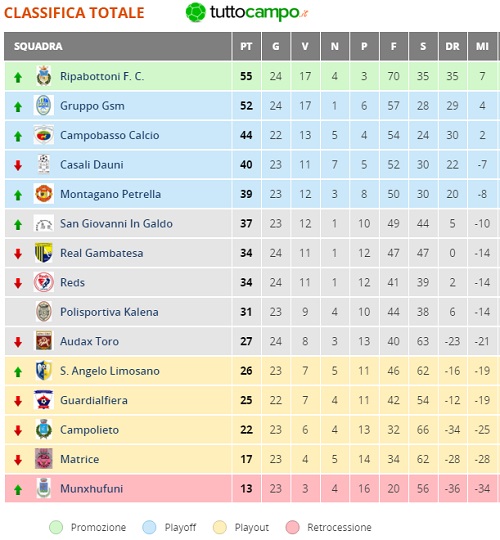Click the Real Gambatesa shield crest
The width and height of the screenshot is (500, 540).
click(44, 253)
